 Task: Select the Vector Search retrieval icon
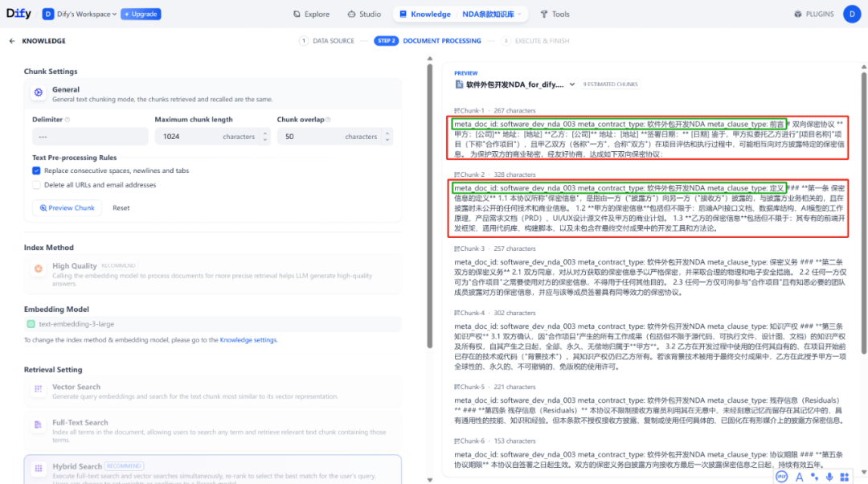point(38,390)
